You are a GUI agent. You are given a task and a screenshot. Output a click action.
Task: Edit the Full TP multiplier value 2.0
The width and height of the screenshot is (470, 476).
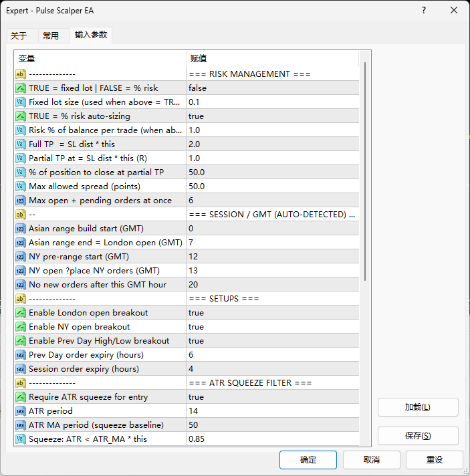coord(272,144)
